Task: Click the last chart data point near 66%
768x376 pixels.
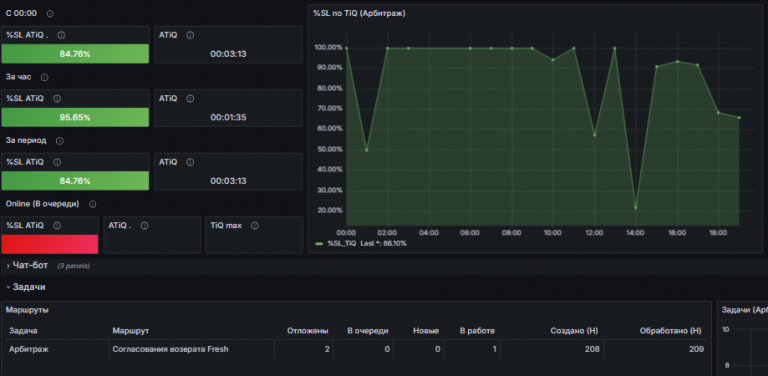Action: 739,118
